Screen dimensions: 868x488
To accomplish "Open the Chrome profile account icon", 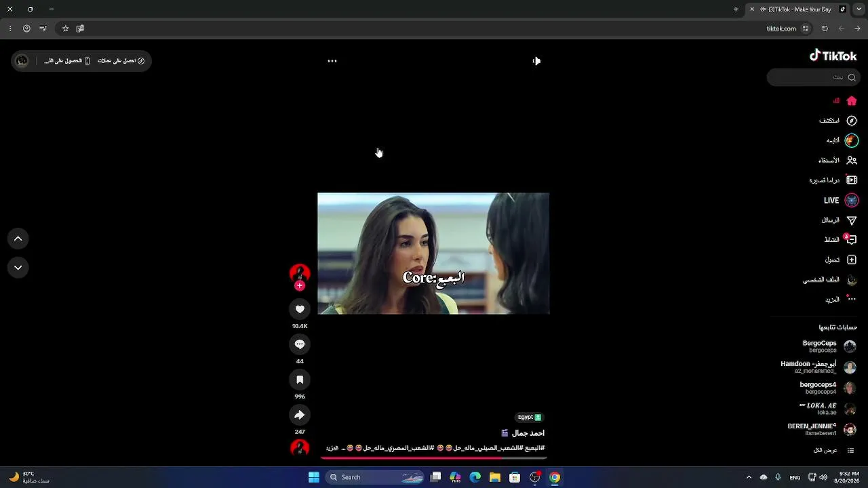I will point(26,28).
